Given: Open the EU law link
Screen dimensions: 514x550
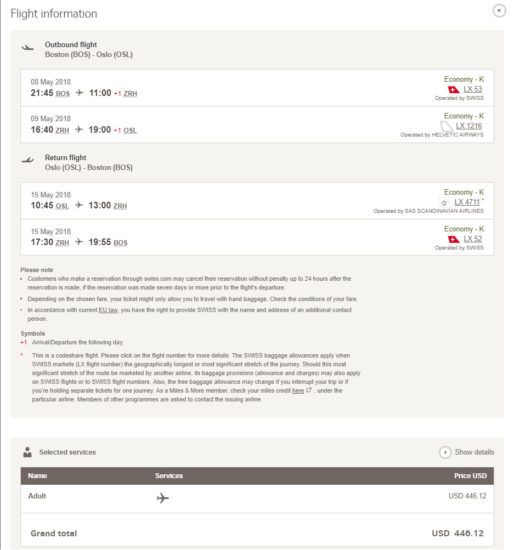Looking at the screenshot, I should click(x=108, y=310).
